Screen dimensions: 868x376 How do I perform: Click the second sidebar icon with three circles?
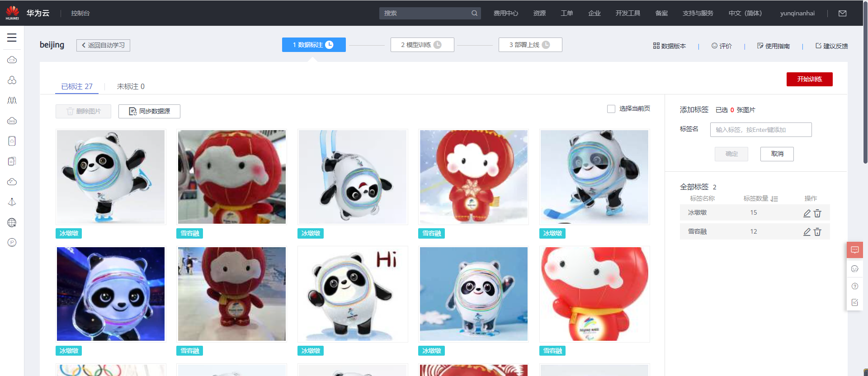pos(12,80)
